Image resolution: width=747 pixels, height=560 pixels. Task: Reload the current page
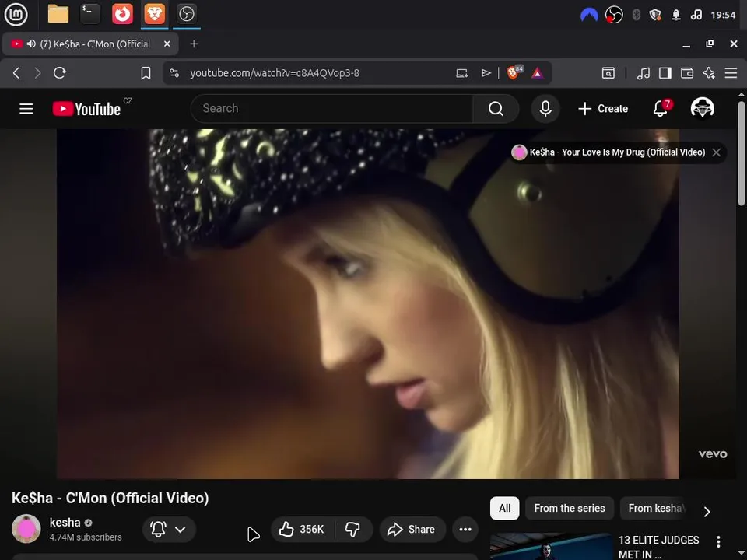[x=60, y=73]
